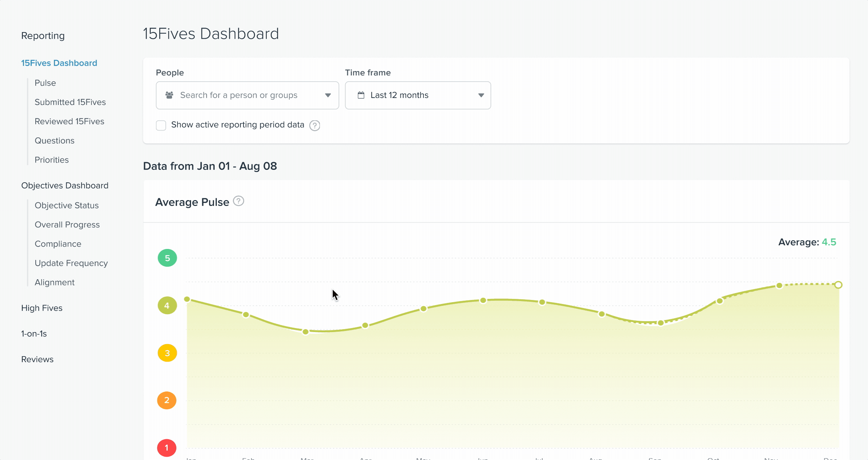Select the January data point on chart
The width and height of the screenshot is (868, 460).
click(187, 299)
